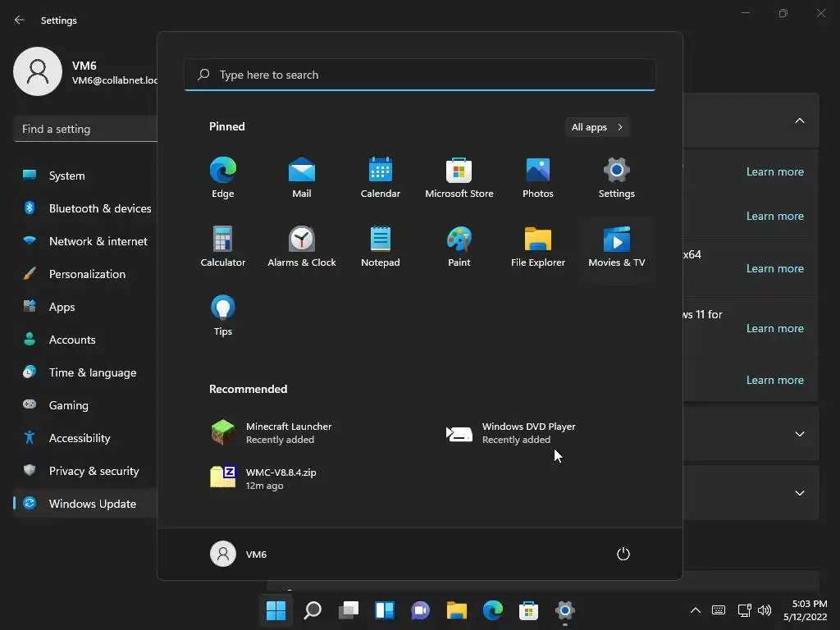Open VM6 user account menu in Start
The height and width of the screenshot is (630, 840).
click(239, 554)
